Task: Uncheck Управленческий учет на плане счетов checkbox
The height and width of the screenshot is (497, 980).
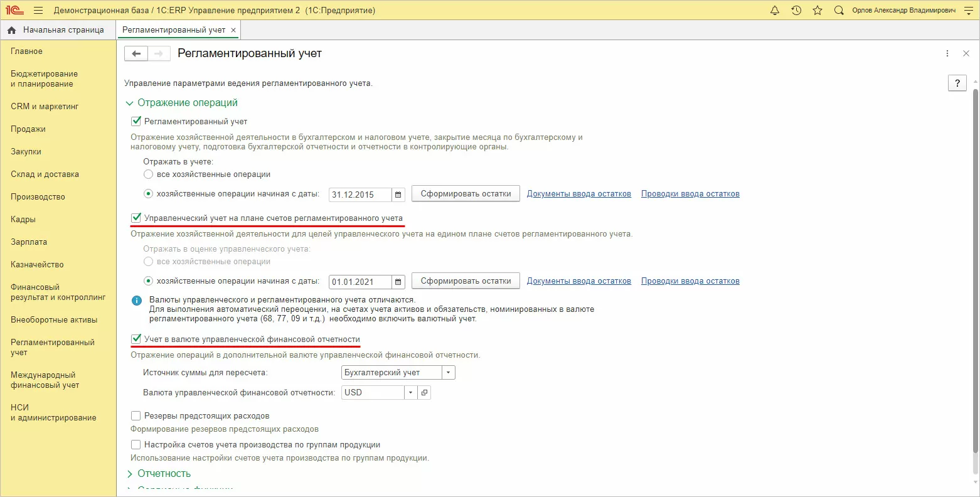Action: click(136, 218)
